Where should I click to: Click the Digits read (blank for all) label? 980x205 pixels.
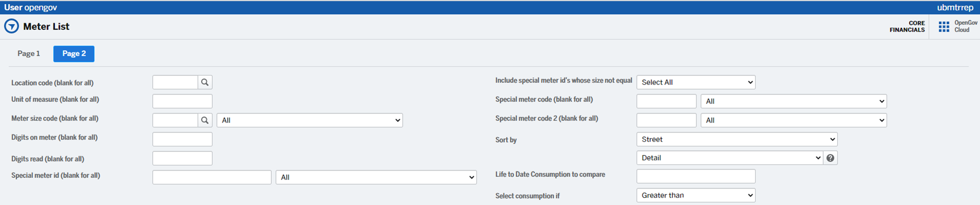[x=48, y=159]
